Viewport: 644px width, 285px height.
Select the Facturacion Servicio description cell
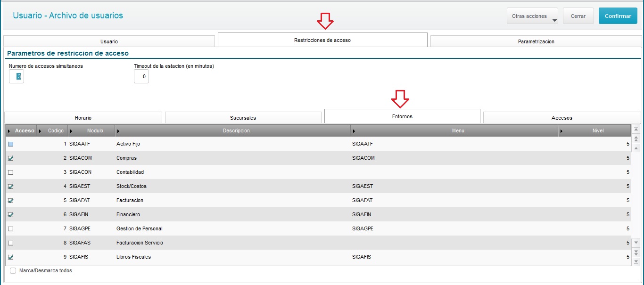[233, 243]
